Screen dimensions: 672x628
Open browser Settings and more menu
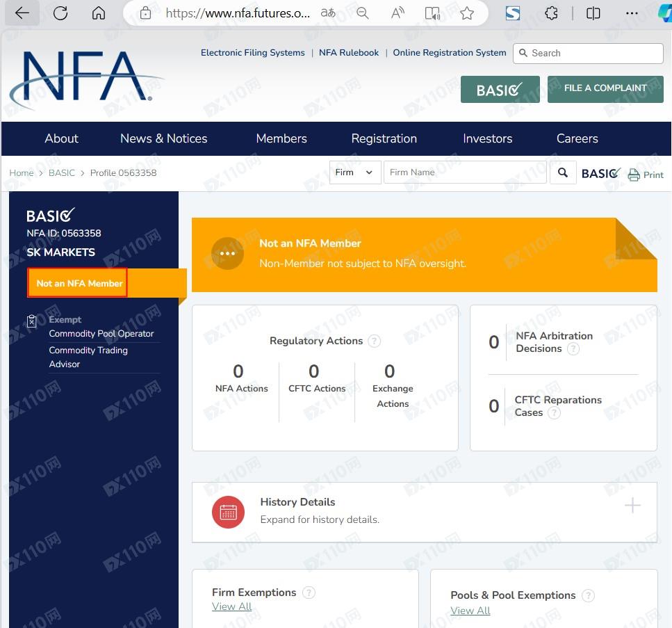click(632, 13)
